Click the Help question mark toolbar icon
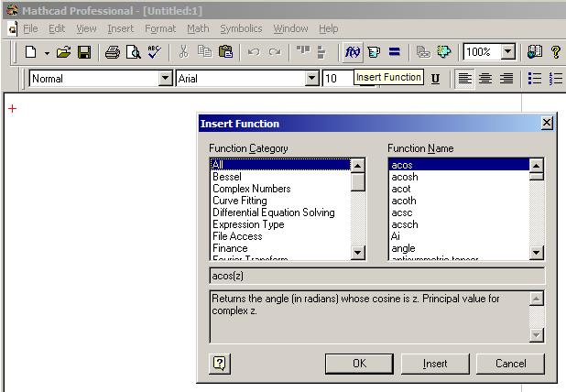The width and height of the screenshot is (566, 392). [556, 52]
